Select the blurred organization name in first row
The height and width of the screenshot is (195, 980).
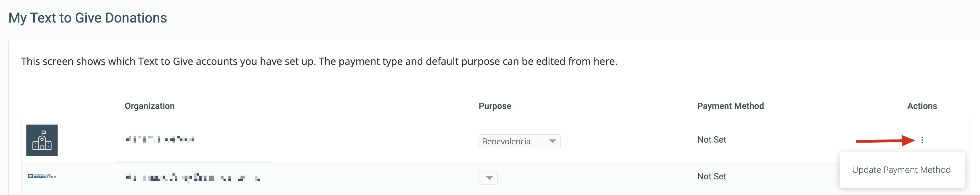[x=160, y=139]
